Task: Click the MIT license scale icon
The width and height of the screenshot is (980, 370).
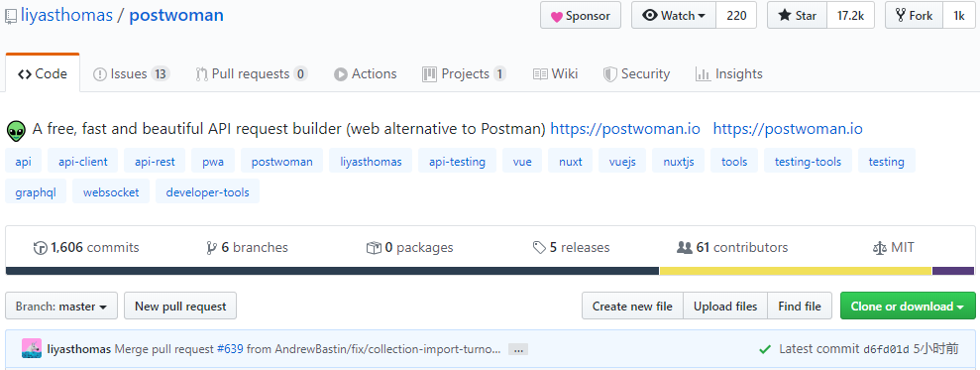Action: [x=879, y=248]
